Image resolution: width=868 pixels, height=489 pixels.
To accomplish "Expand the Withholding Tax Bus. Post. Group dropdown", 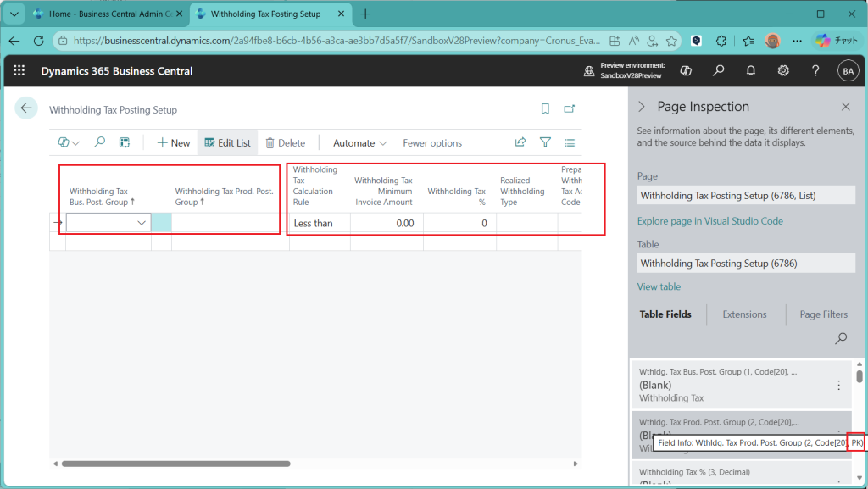I will pyautogui.click(x=142, y=223).
